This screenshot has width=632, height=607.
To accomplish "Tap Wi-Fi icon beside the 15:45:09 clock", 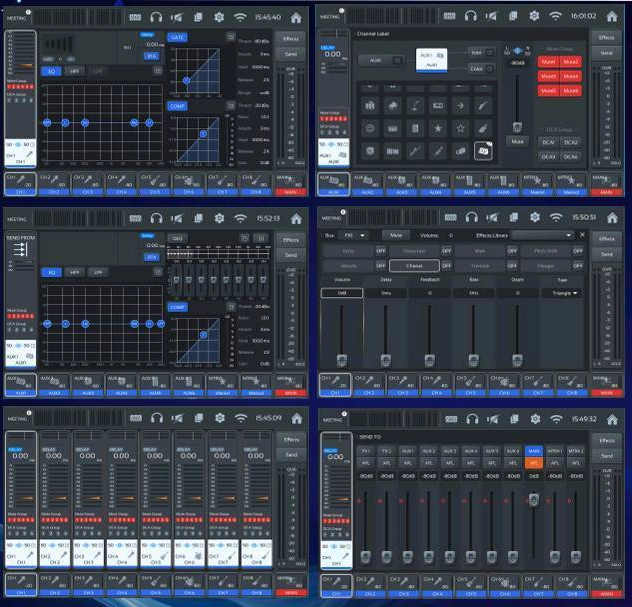I will (x=240, y=418).
